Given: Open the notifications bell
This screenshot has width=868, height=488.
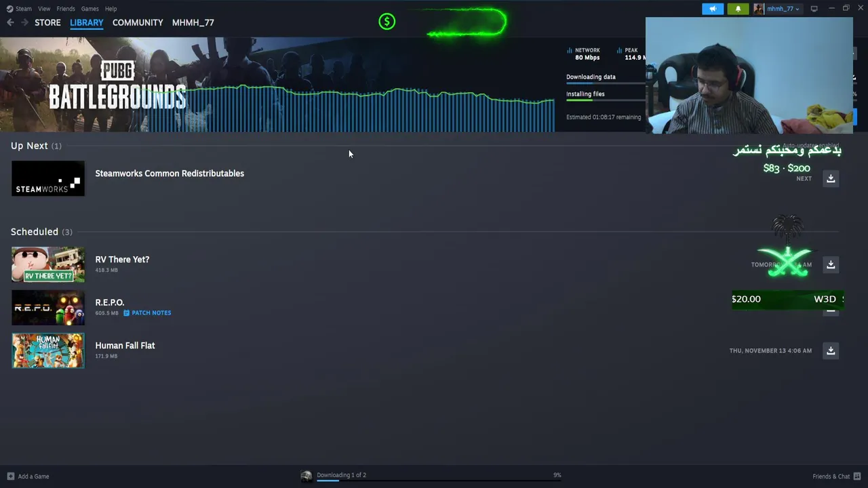Looking at the screenshot, I should (738, 9).
